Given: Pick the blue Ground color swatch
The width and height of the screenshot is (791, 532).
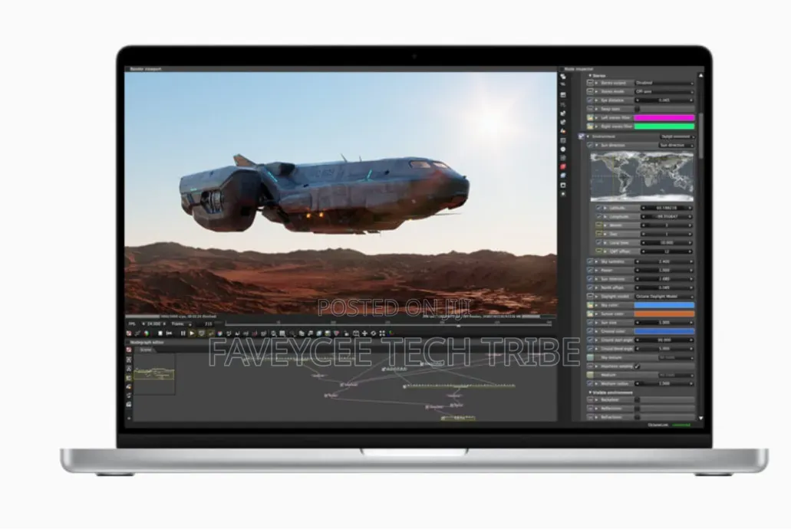Looking at the screenshot, I should 664,331.
